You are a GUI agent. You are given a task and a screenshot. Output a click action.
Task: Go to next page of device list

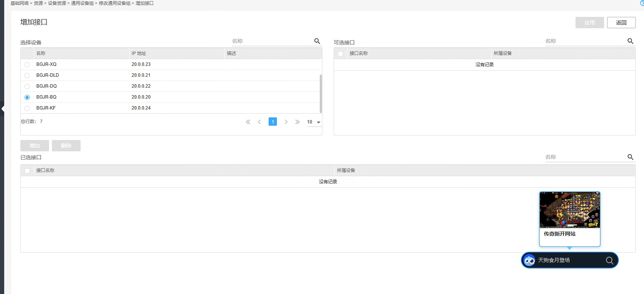(286, 122)
